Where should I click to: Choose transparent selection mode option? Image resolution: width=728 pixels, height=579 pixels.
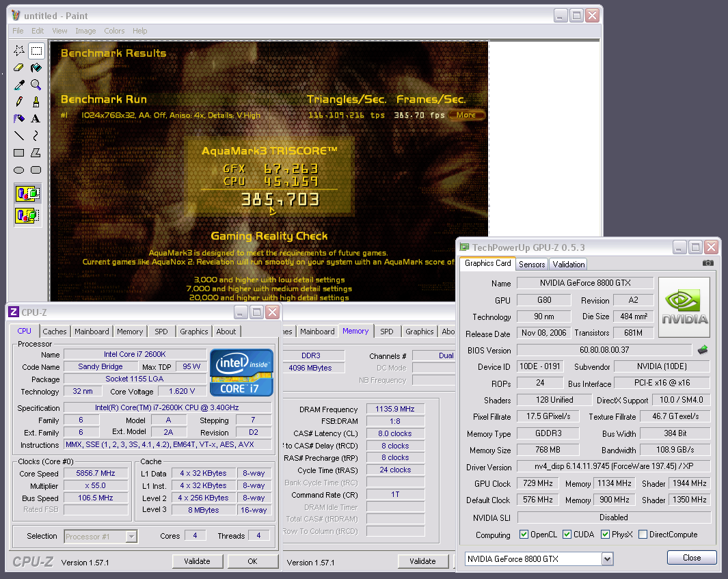click(x=27, y=215)
